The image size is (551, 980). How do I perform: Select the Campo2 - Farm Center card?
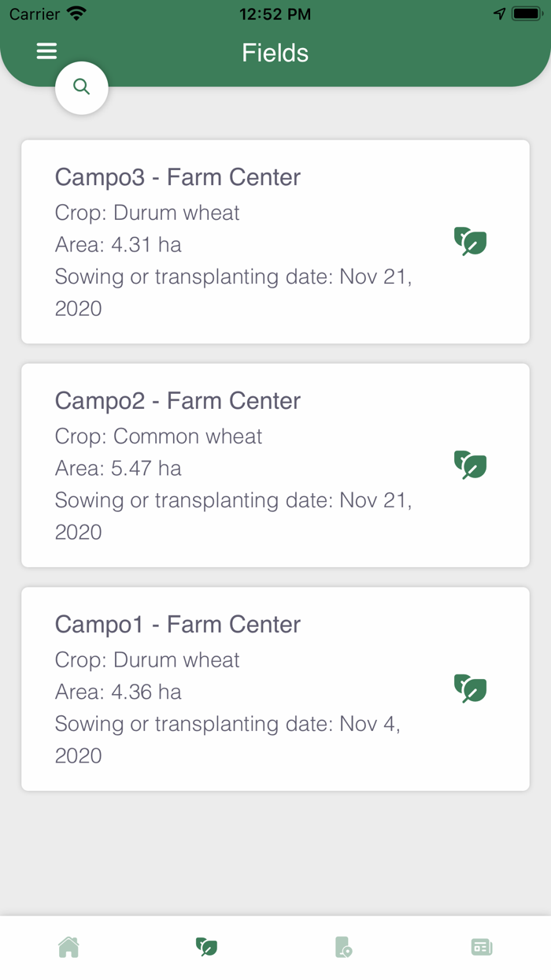point(275,465)
